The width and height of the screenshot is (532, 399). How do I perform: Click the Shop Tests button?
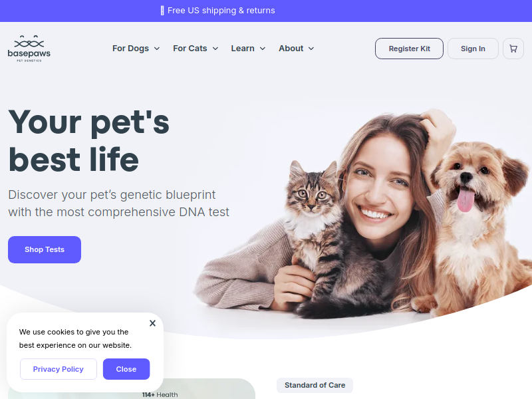point(45,250)
